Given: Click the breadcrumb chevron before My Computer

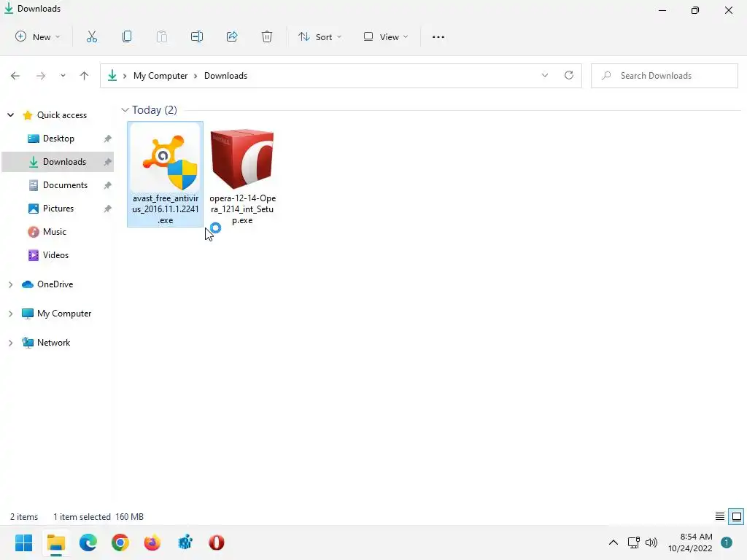Looking at the screenshot, I should 125,76.
